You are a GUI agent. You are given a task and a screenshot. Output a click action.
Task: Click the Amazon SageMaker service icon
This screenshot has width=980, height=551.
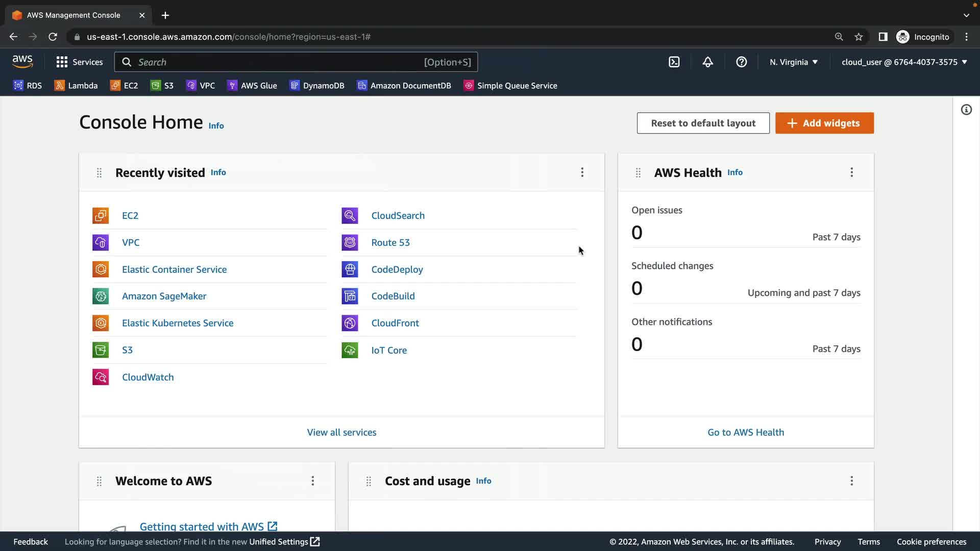(101, 296)
